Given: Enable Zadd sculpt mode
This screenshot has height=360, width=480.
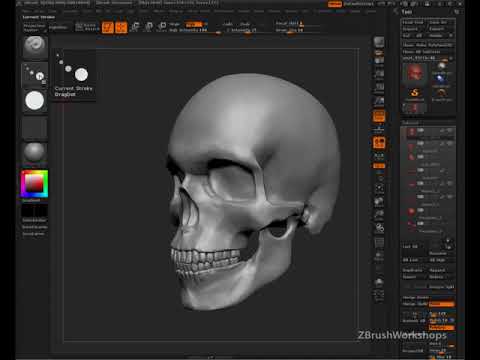Looking at the screenshot, I should click(228, 24).
